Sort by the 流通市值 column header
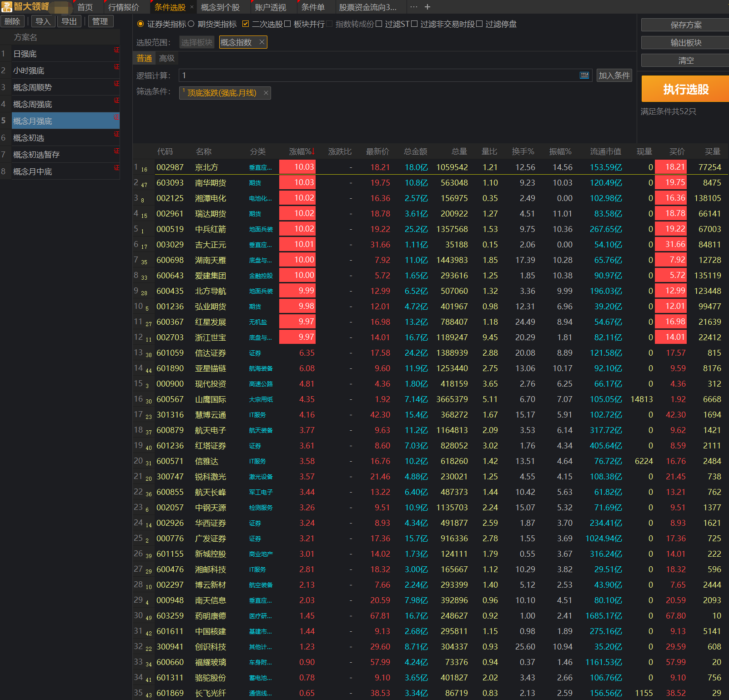The width and height of the screenshot is (729, 700). tap(605, 151)
